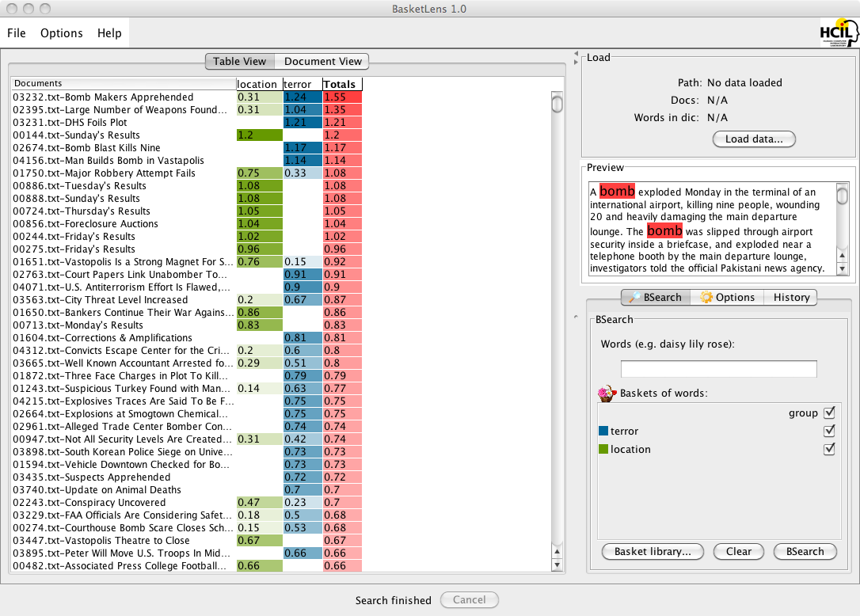Switch to Document View tab
Screen dimensions: 860x616
pyautogui.click(x=322, y=62)
